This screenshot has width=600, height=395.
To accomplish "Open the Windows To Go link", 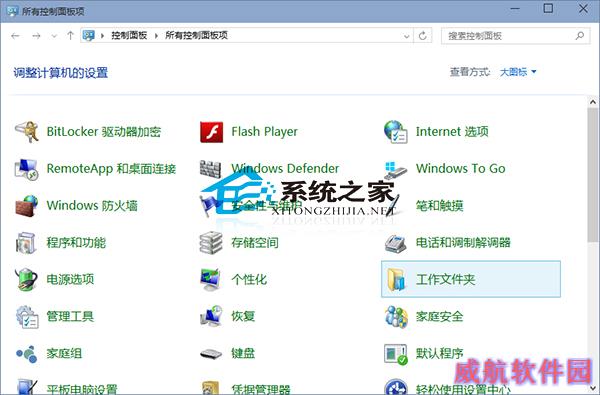I will point(460,168).
